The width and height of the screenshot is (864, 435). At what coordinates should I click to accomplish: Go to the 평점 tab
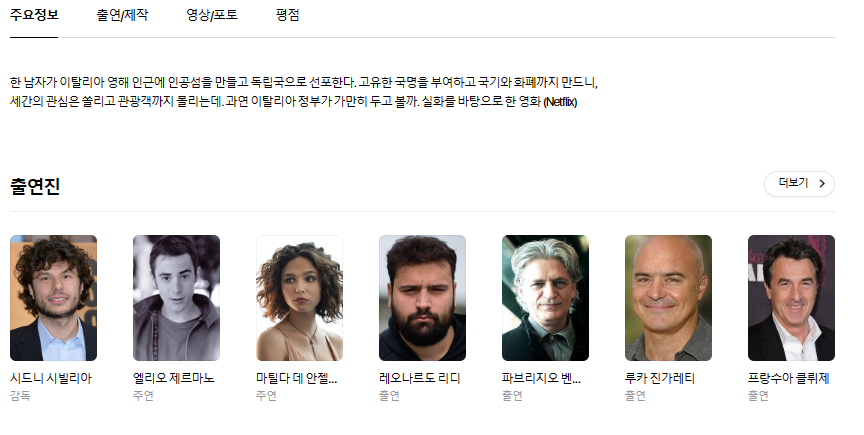[x=287, y=16]
